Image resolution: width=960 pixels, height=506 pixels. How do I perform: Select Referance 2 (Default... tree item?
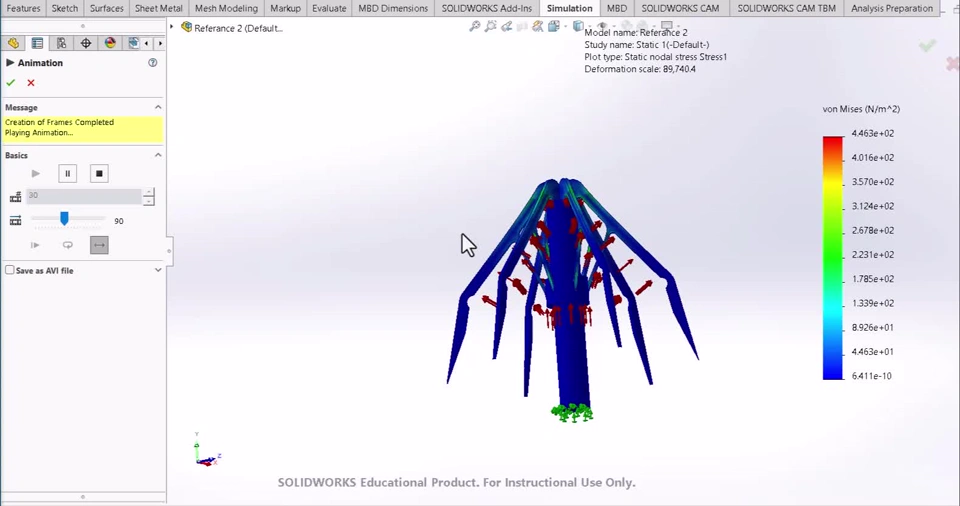point(232,28)
